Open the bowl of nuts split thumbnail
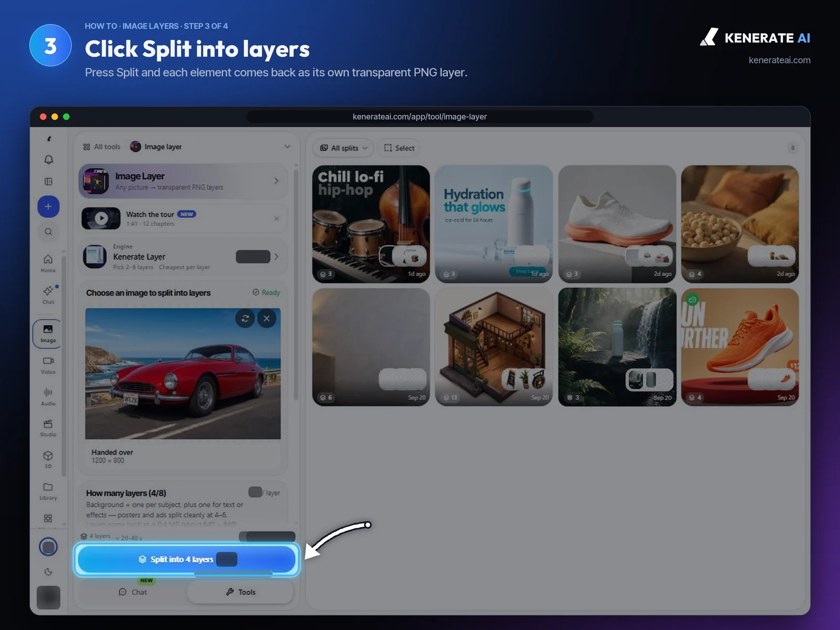Viewport: 840px width, 630px height. pos(740,224)
